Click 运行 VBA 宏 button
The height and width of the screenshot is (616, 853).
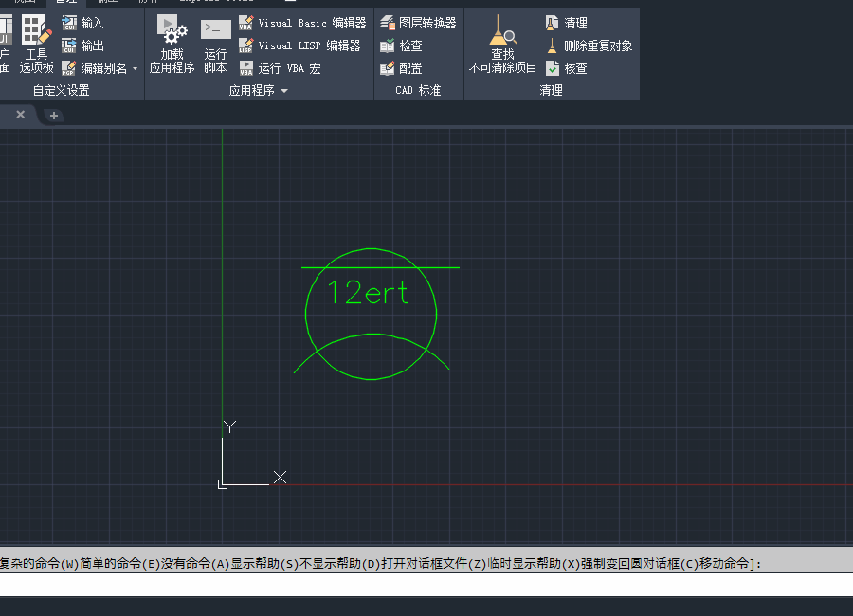(280, 68)
